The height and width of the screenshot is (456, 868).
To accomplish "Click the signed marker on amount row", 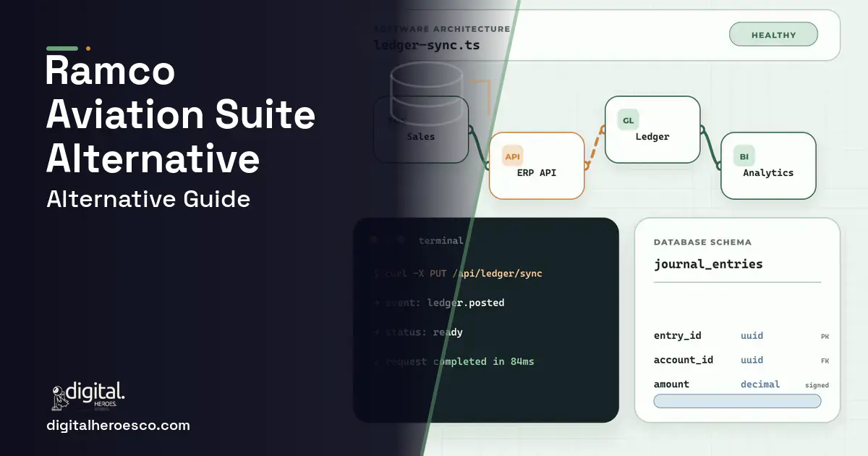I will (817, 385).
